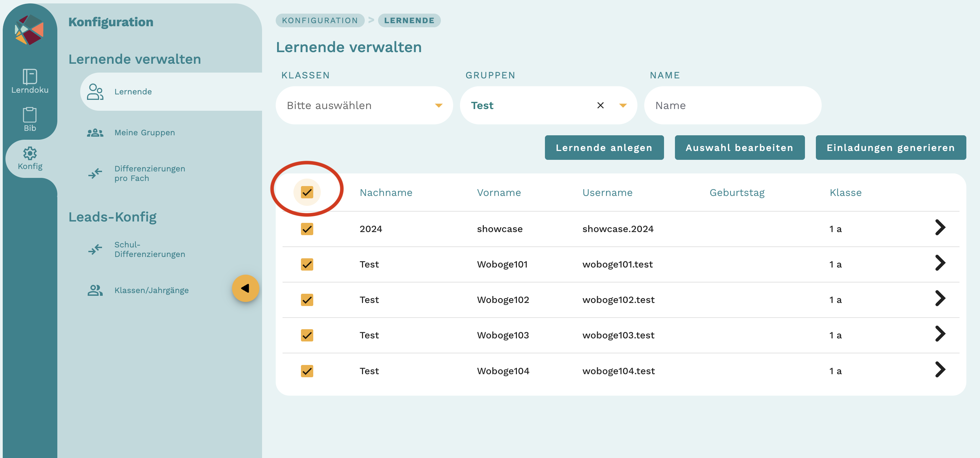
Task: Open Klassen/Jahrgänge menu item
Action: (x=151, y=290)
